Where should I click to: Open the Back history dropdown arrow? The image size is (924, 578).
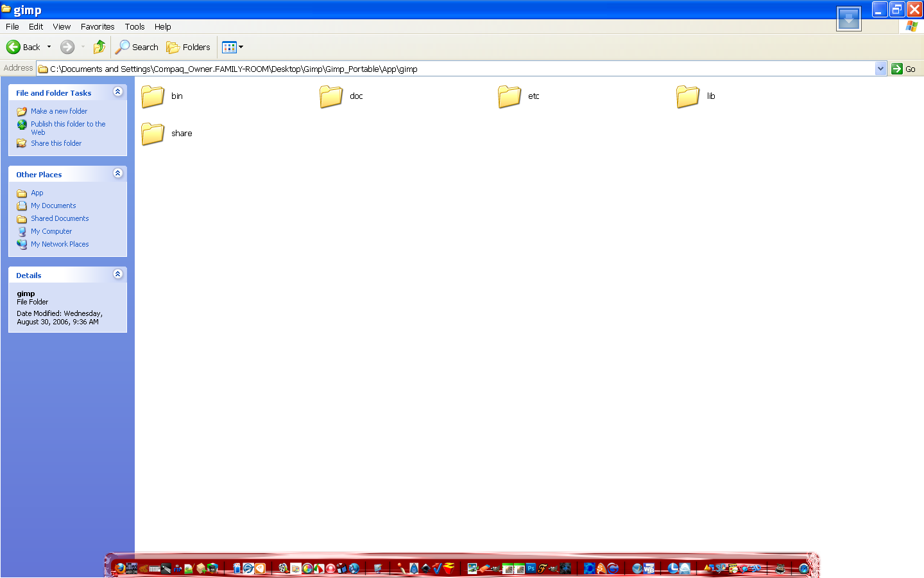(49, 47)
